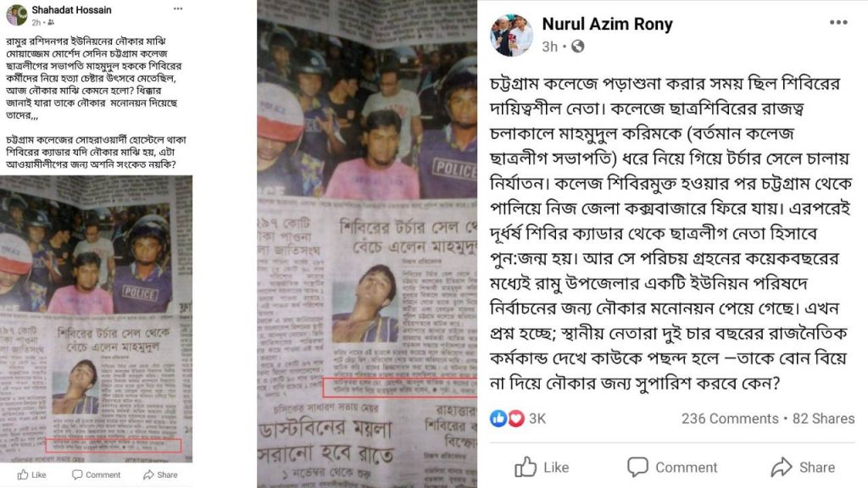Click the blue like reaction icon

pos(498,419)
